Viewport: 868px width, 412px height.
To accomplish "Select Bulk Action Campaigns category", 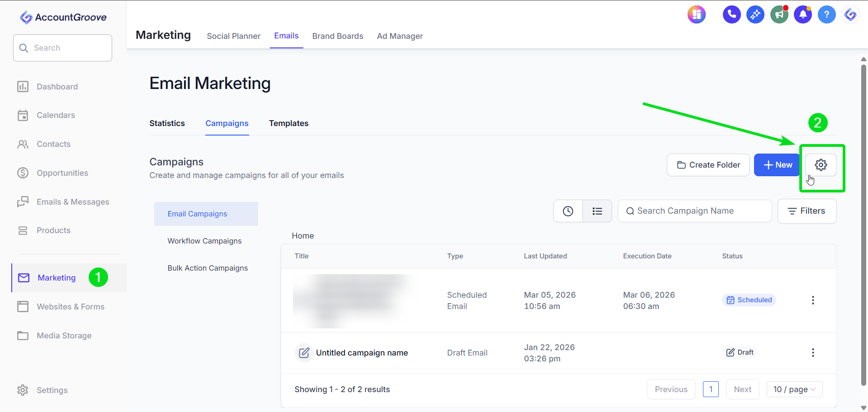I will 208,268.
